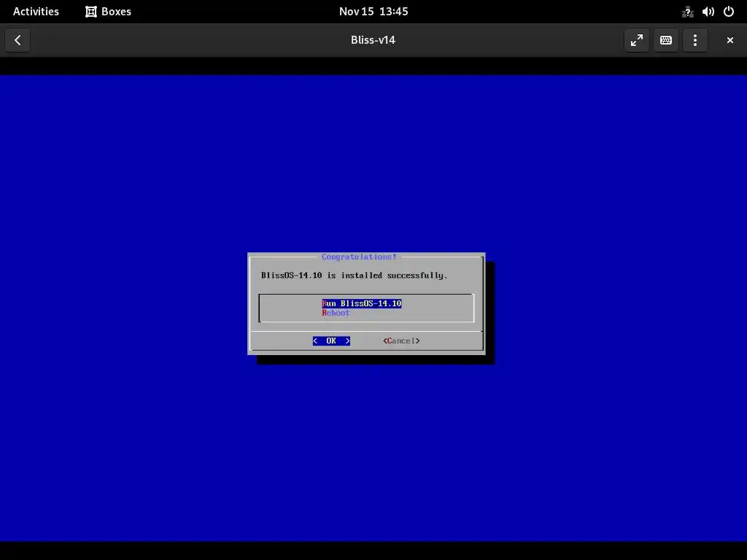Select Run BlissOS-14.10 option
Screen dimensions: 747x560
pyautogui.click(x=362, y=303)
